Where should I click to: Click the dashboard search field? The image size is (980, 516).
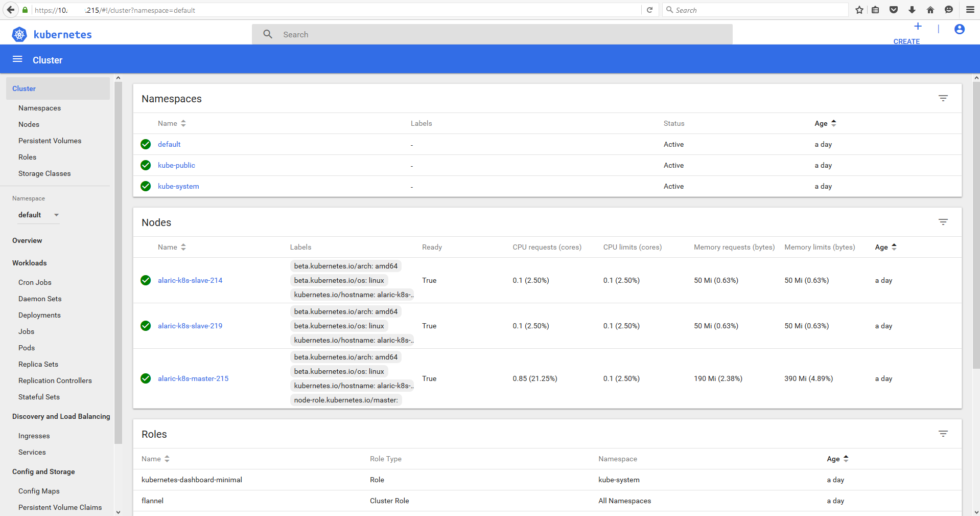[x=492, y=34]
